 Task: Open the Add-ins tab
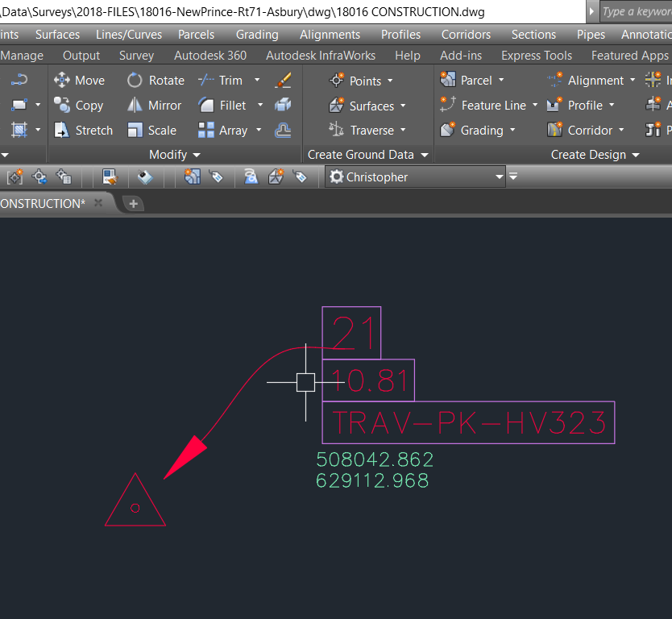tap(461, 56)
